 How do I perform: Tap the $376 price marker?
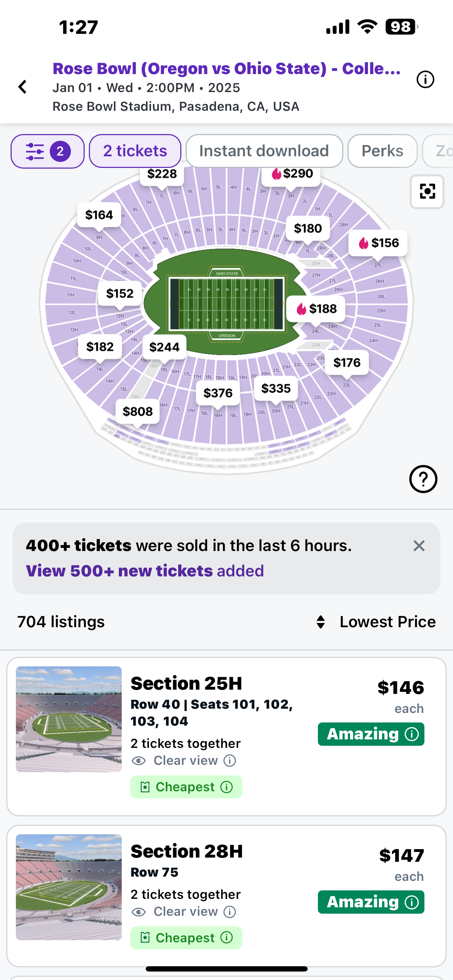(x=218, y=393)
